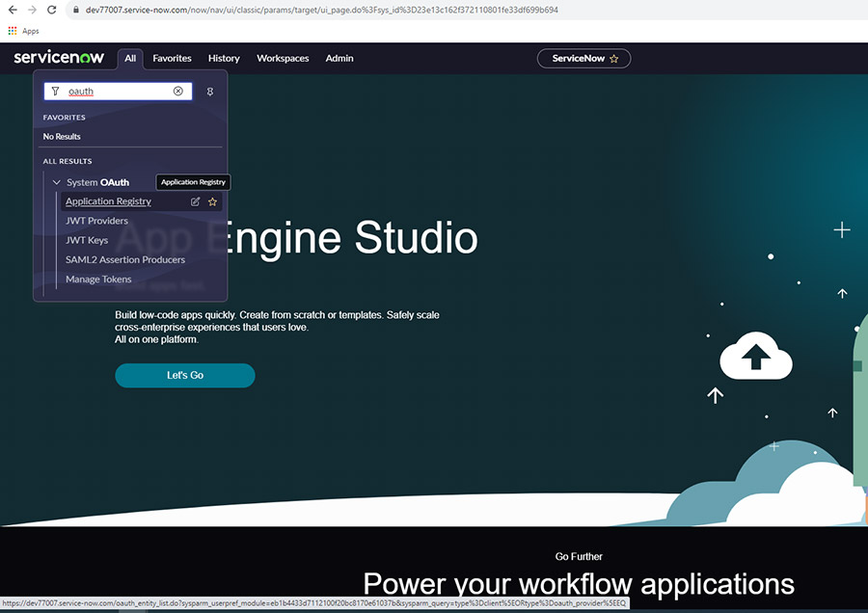Click the browser forward arrow
The width and height of the screenshot is (868, 613).
(32, 10)
